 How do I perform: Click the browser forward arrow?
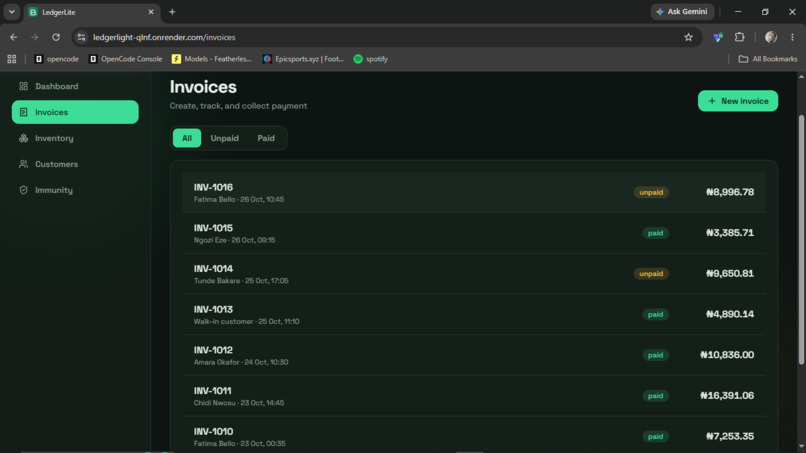34,37
